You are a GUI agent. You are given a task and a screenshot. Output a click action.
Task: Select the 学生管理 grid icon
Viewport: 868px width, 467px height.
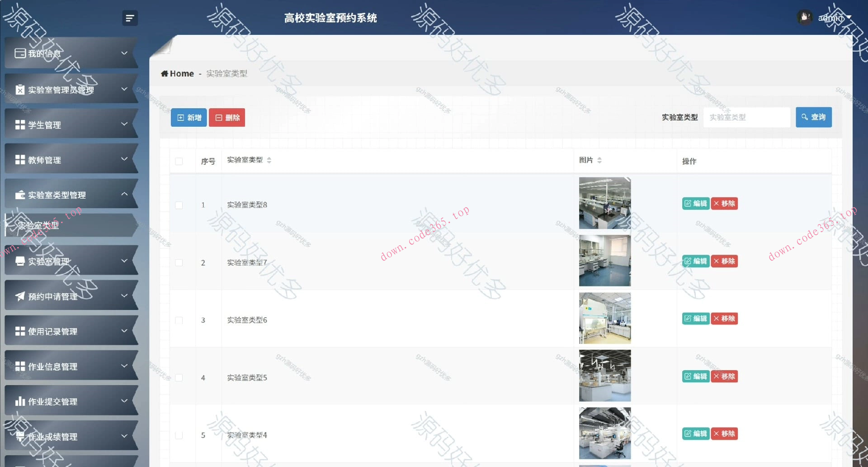pyautogui.click(x=19, y=124)
